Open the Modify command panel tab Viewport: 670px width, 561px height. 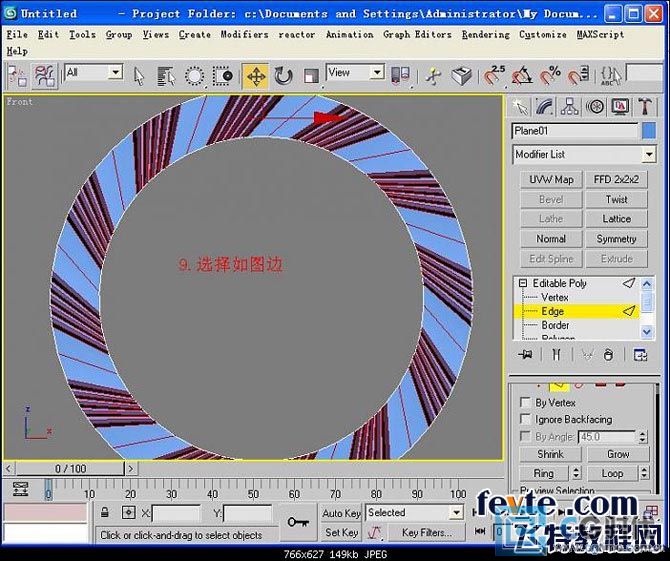(545, 107)
